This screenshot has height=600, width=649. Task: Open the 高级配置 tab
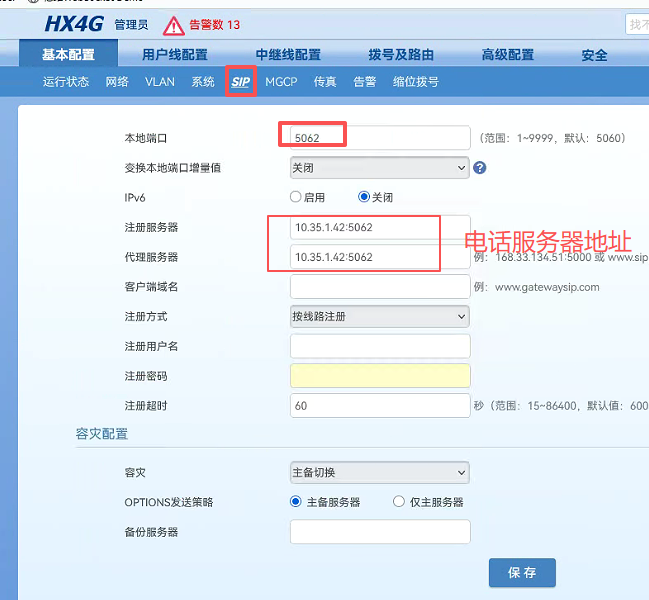pyautogui.click(x=507, y=55)
